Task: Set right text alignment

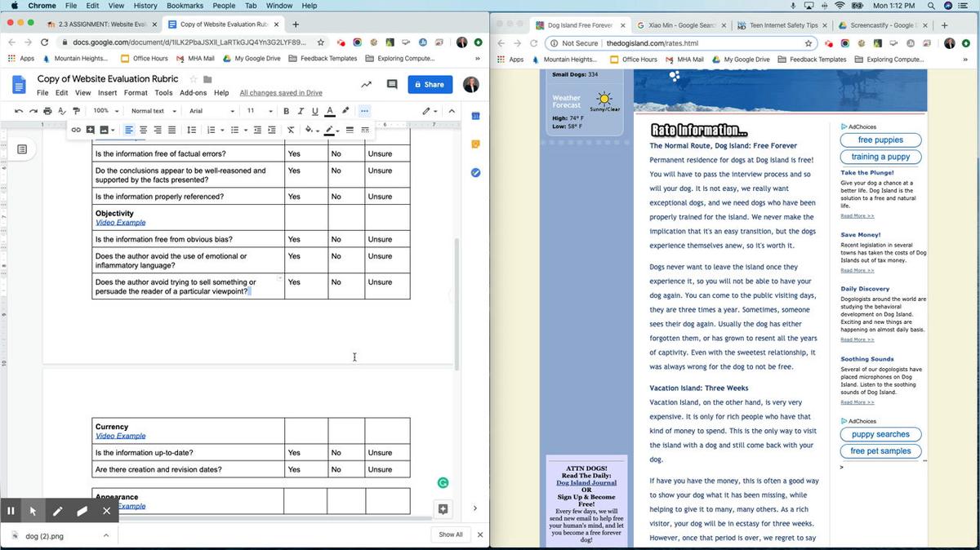Action: coord(158,130)
